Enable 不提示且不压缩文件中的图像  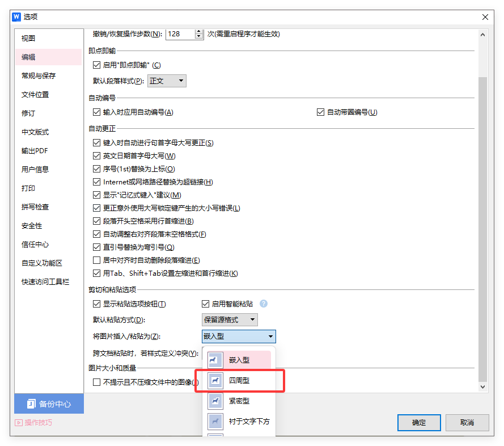coord(97,381)
